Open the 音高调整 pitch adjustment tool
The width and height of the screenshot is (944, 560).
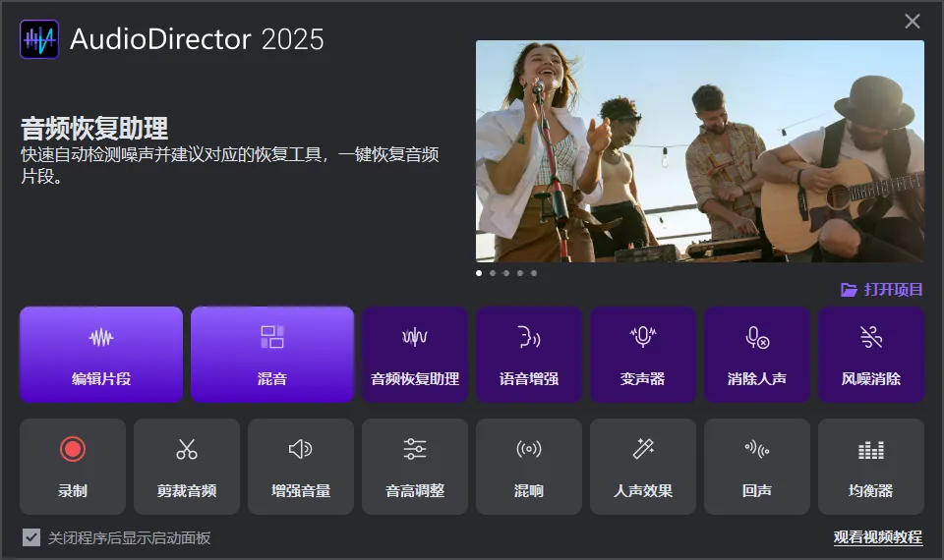pyautogui.click(x=415, y=467)
